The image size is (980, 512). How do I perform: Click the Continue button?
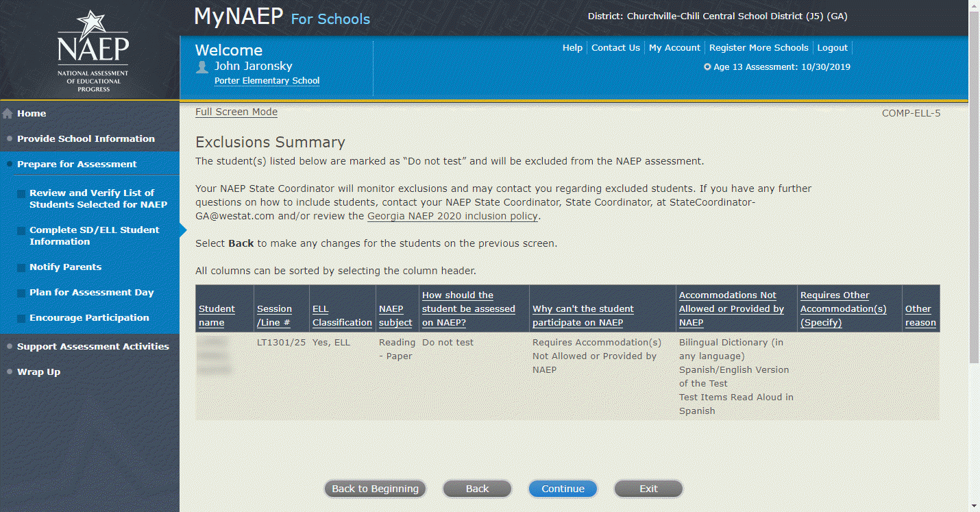563,489
